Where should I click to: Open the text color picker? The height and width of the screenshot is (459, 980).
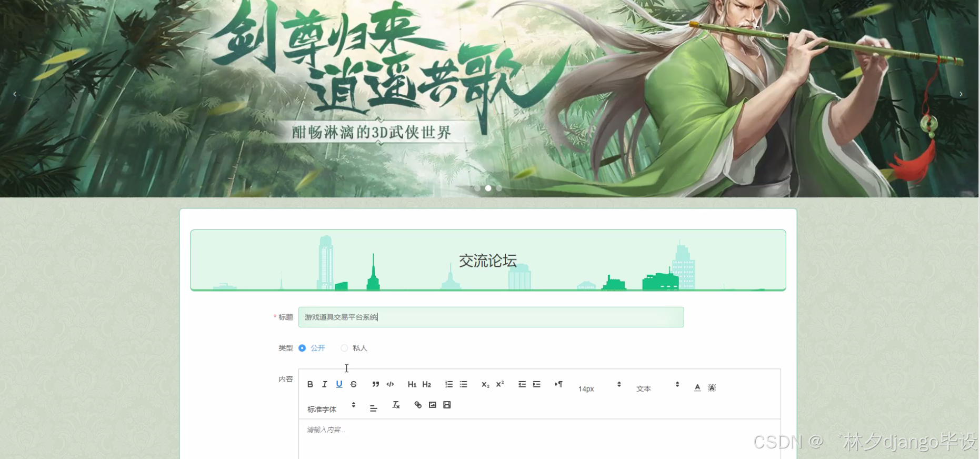[697, 387]
